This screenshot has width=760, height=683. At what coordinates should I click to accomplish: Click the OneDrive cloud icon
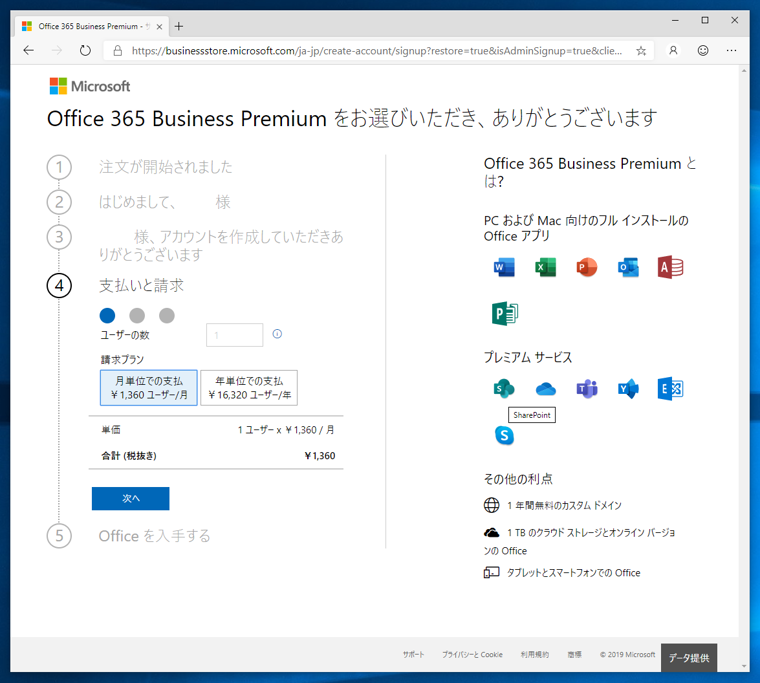pyautogui.click(x=546, y=389)
